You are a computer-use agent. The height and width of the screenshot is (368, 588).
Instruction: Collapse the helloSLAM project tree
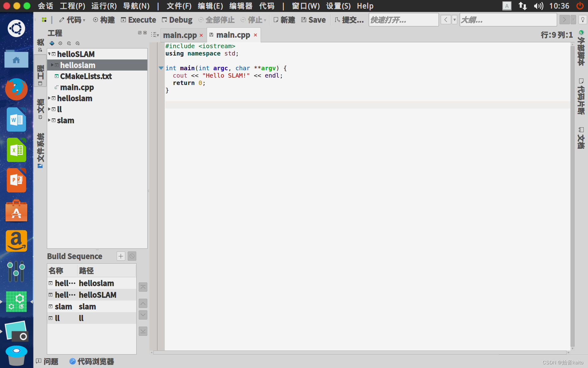[x=49, y=54]
